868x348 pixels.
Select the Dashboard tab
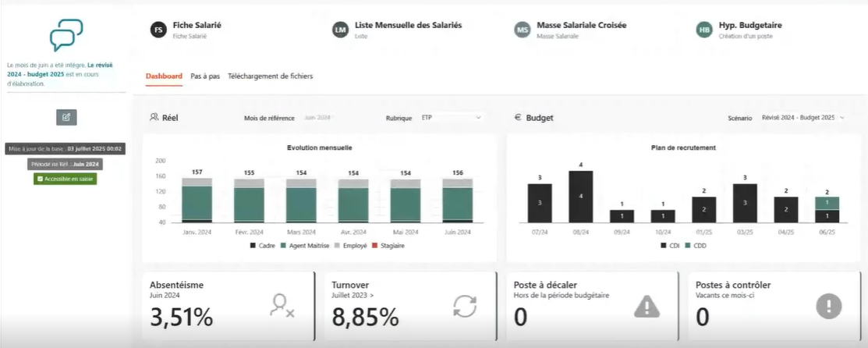pyautogui.click(x=164, y=76)
